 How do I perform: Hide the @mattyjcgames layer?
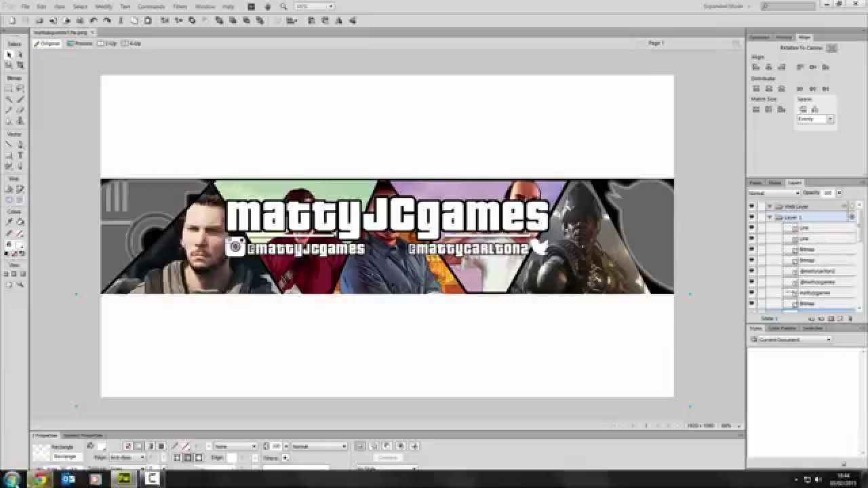(751, 282)
